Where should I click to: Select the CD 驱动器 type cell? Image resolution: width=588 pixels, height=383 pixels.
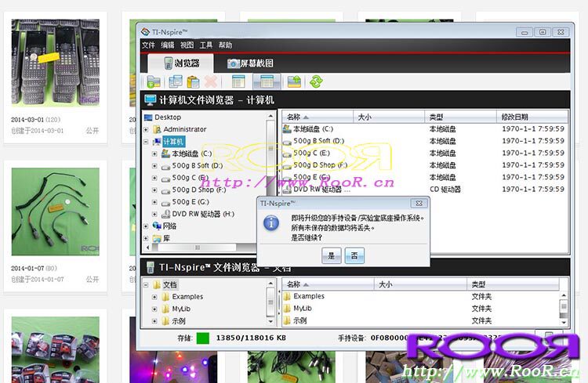445,190
